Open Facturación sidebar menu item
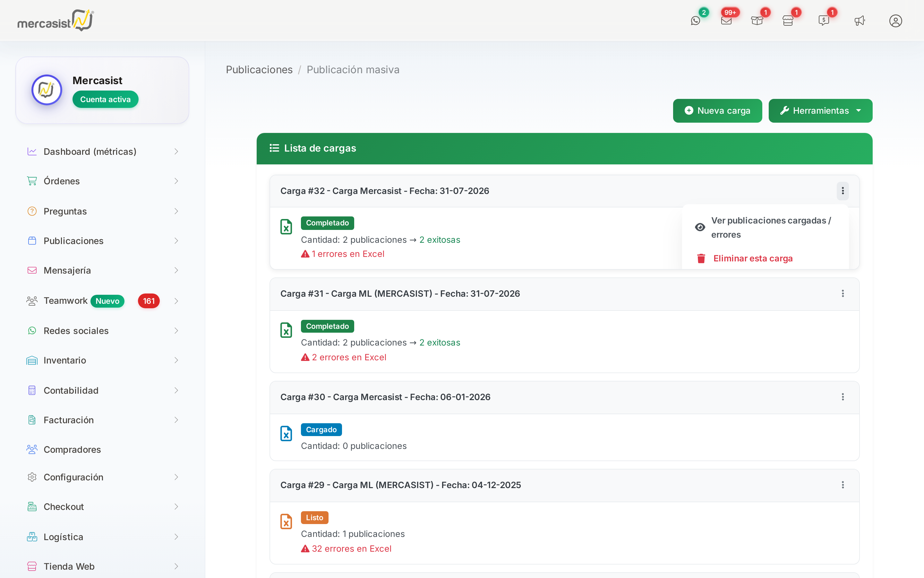Viewport: 924px width, 578px height. click(x=102, y=420)
